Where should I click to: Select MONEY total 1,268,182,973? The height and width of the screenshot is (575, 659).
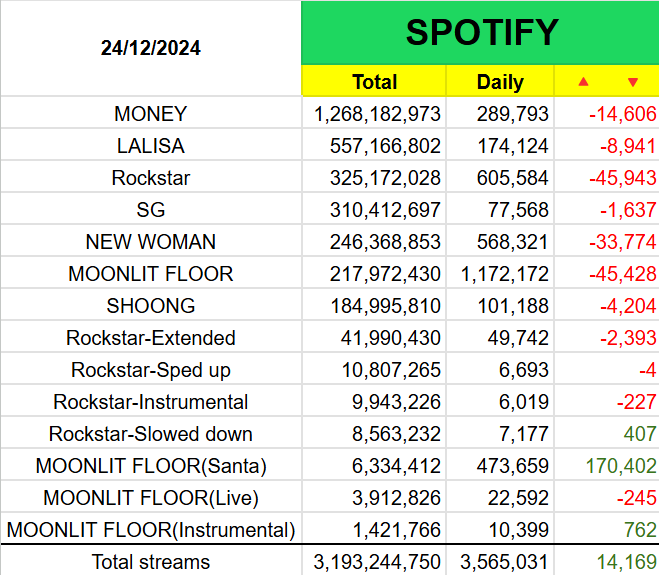pyautogui.click(x=374, y=113)
